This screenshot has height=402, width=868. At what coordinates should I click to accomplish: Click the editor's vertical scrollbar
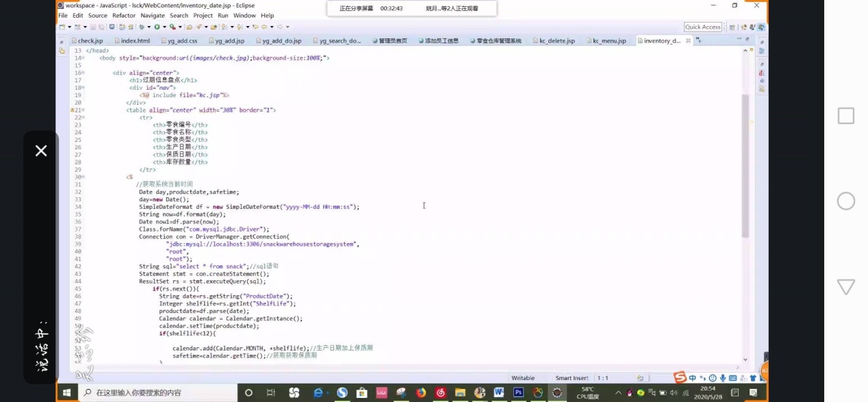pos(745,164)
